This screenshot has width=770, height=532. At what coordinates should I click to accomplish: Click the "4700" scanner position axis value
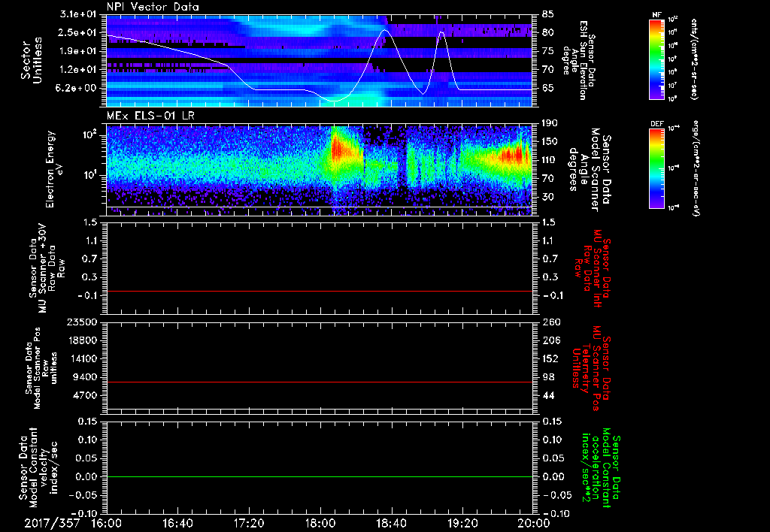[86, 395]
